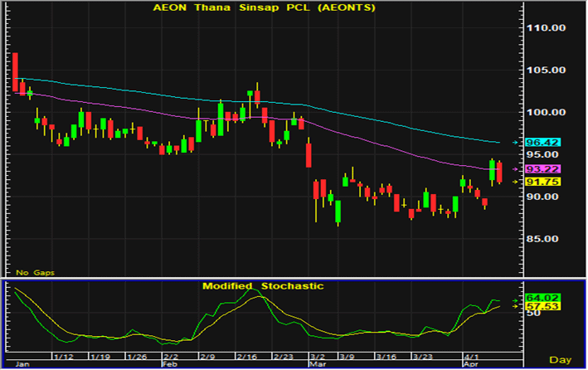This screenshot has height=370, width=588.
Task: Click the Modified Stochastic panel title
Action: coord(264,285)
